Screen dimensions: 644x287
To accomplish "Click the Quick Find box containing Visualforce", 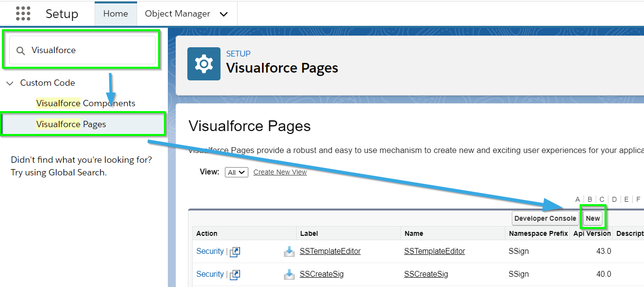I will pyautogui.click(x=82, y=50).
